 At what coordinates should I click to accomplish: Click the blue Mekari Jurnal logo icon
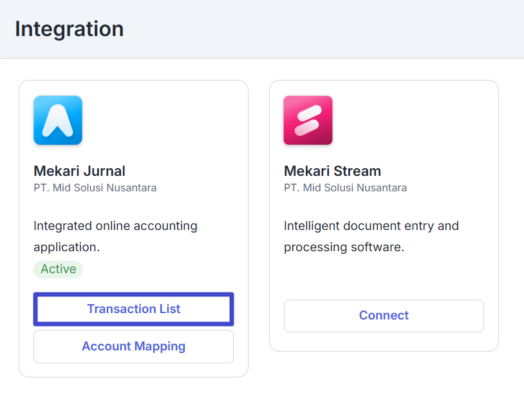[x=58, y=120]
